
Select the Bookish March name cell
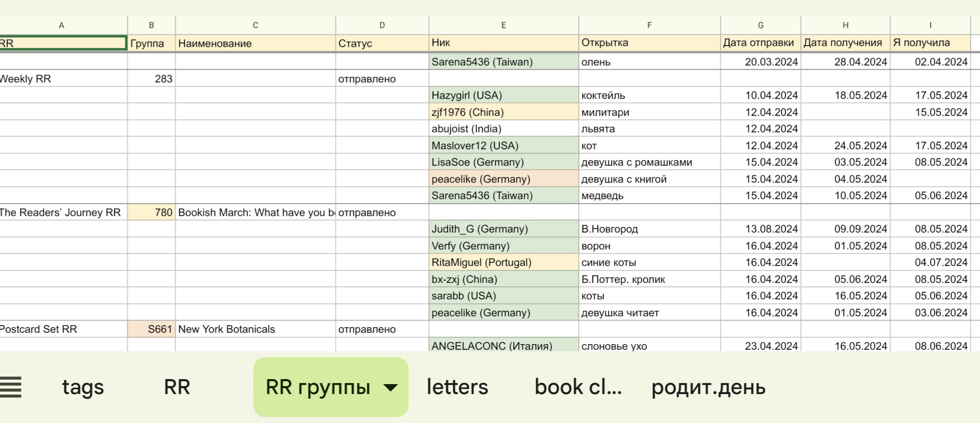click(256, 212)
